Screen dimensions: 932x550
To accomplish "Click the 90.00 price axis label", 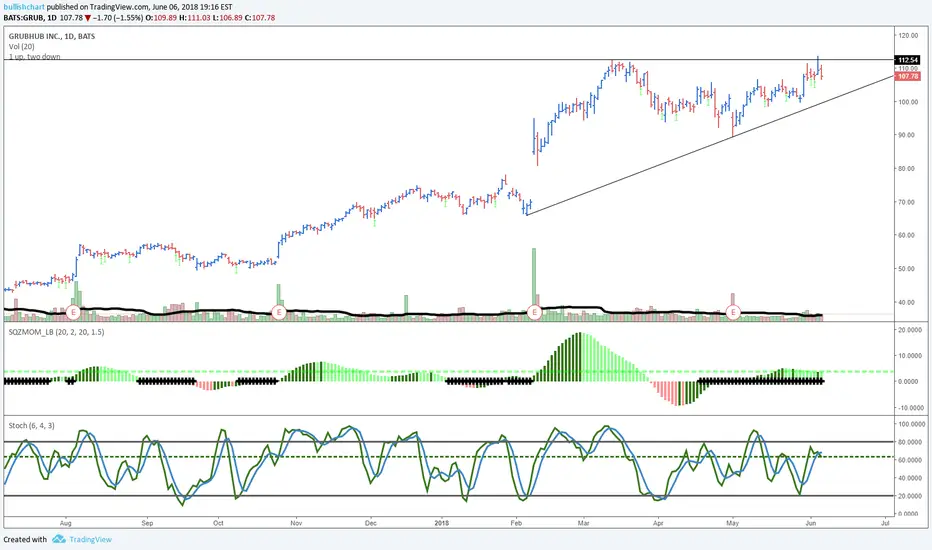I will click(908, 136).
